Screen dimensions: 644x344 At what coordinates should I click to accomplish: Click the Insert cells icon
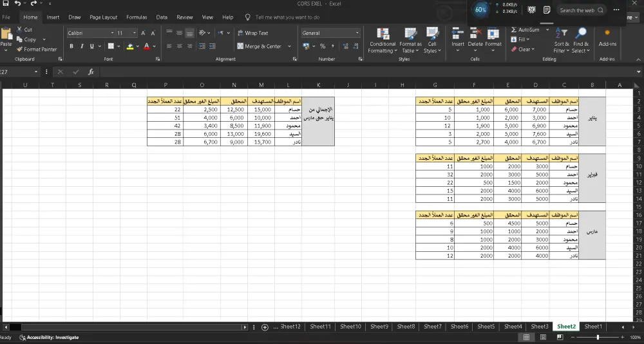click(x=458, y=33)
